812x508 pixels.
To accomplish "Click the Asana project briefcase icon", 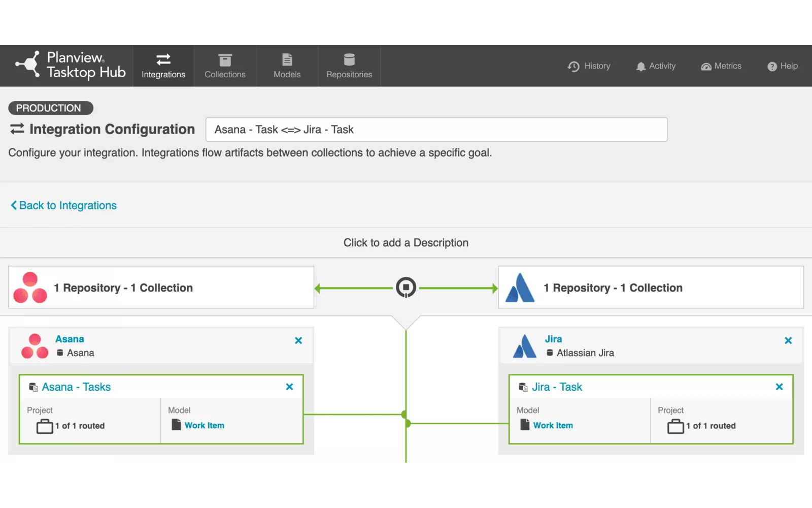I will [45, 426].
